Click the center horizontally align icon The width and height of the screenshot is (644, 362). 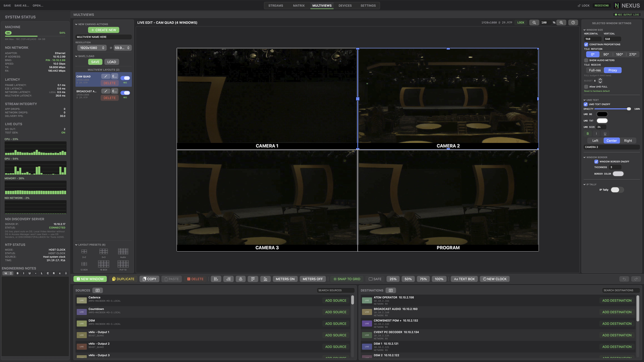(241, 279)
